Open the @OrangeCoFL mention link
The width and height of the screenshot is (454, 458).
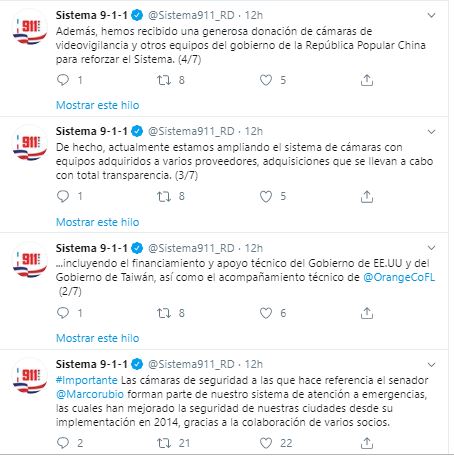pyautogui.click(x=399, y=277)
